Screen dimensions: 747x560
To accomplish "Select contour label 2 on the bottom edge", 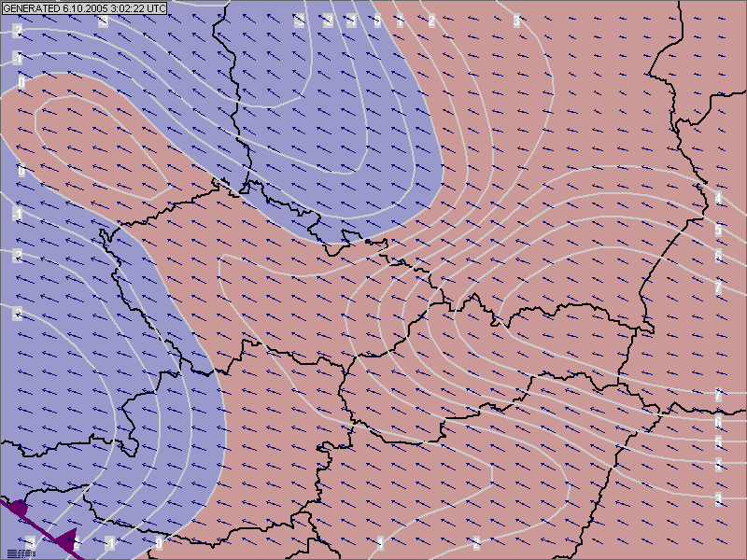I will 476,543.
